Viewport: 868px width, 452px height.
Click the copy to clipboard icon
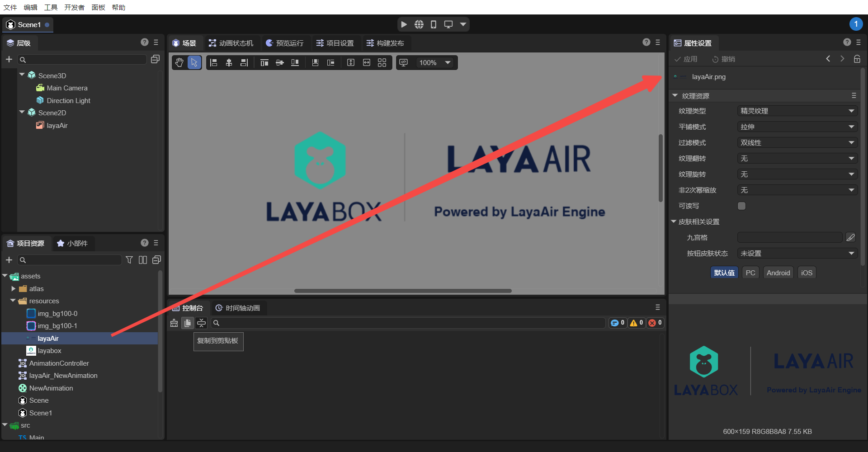tap(188, 323)
